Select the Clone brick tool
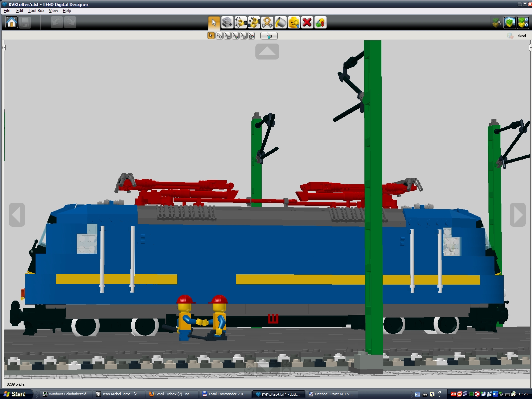Image resolution: width=532 pixels, height=399 pixels. (x=227, y=22)
